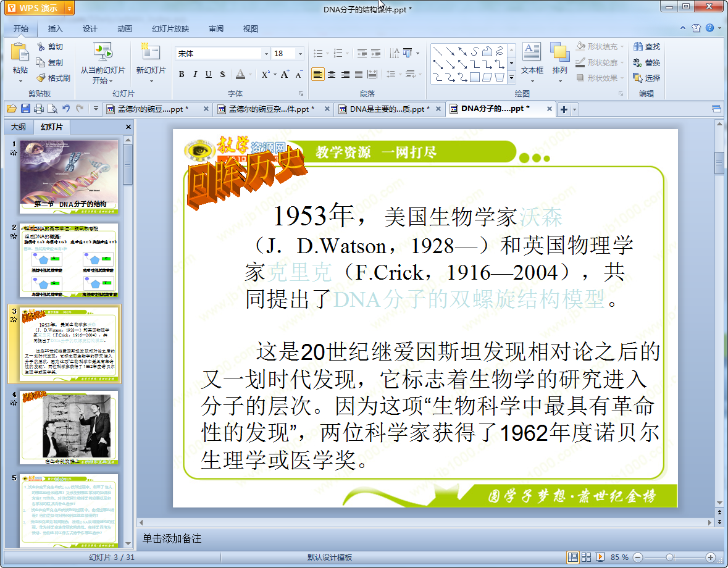This screenshot has width=728, height=568.
Task: Toggle Underline formatting
Action: coord(209,74)
